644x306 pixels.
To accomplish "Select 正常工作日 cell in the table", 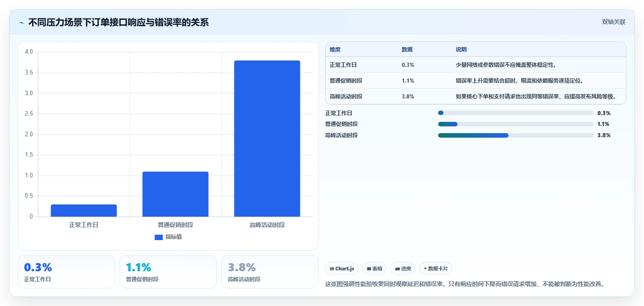I will click(343, 65).
